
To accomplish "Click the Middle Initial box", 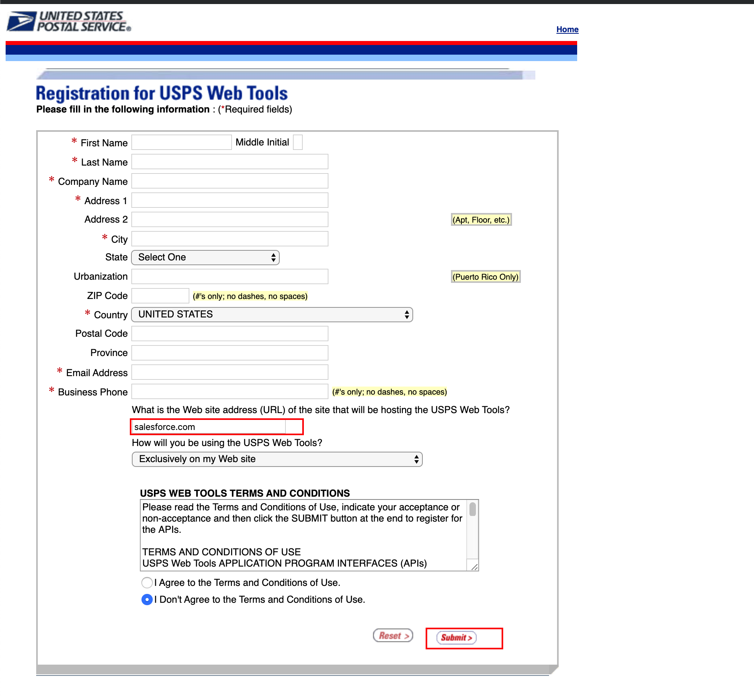I will (298, 142).
